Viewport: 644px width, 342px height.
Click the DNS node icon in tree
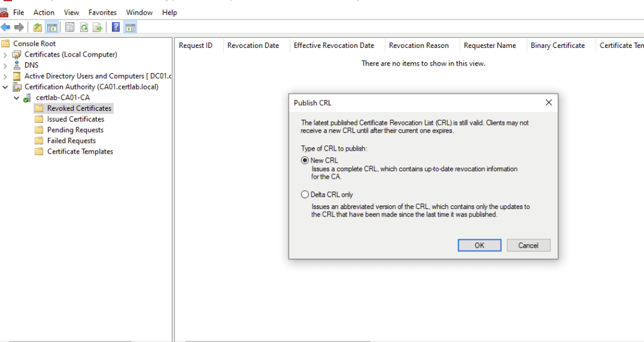(x=17, y=65)
